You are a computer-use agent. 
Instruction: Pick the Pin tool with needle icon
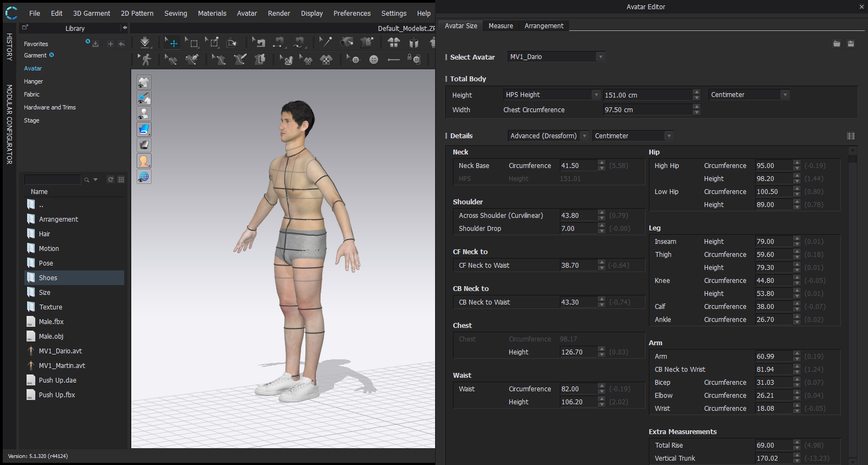coord(325,42)
